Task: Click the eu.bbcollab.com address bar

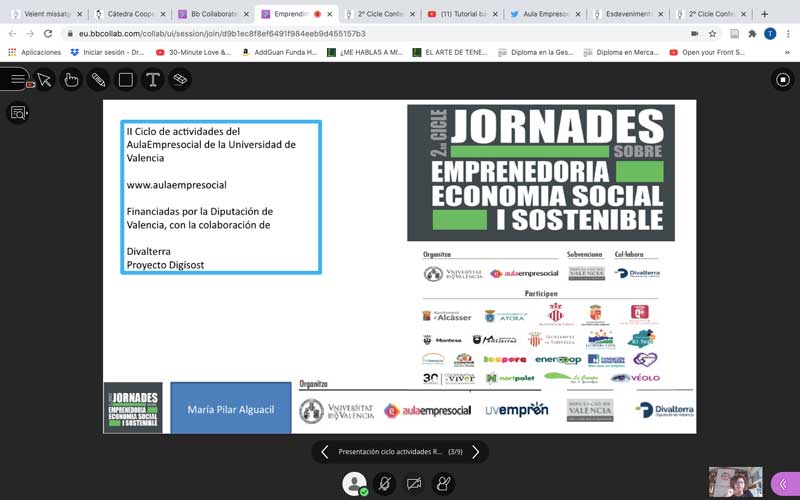Action: pos(222,34)
